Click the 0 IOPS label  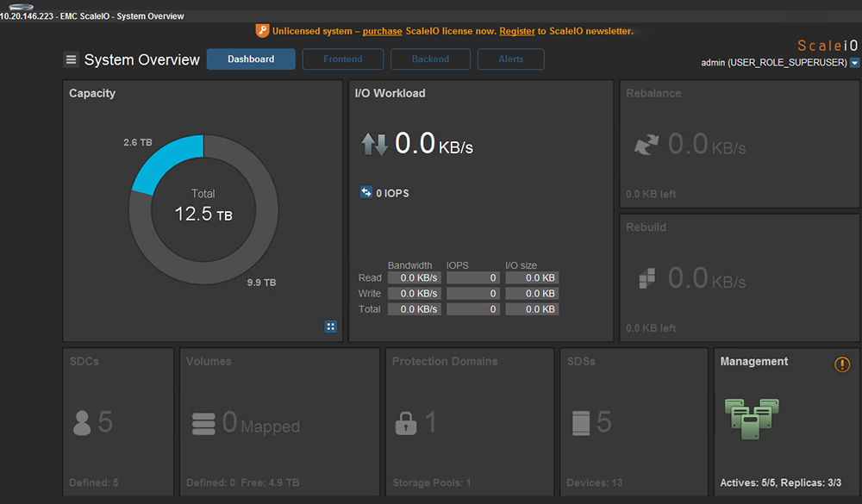[x=392, y=194]
